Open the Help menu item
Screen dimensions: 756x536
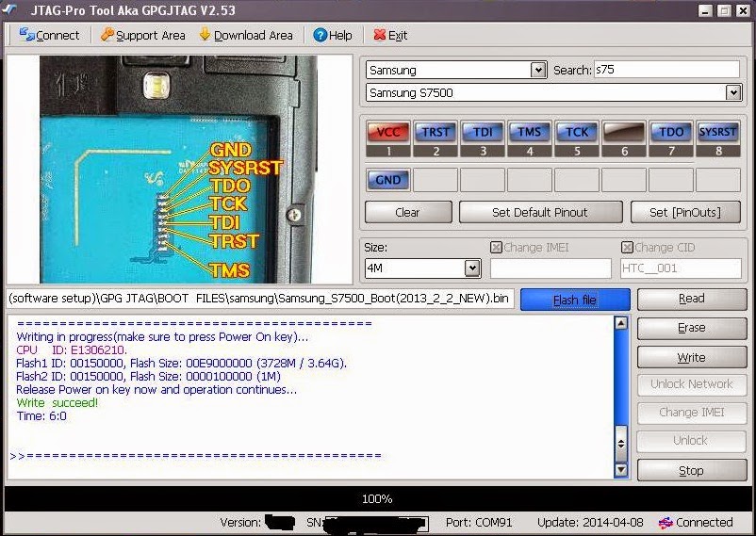point(333,35)
